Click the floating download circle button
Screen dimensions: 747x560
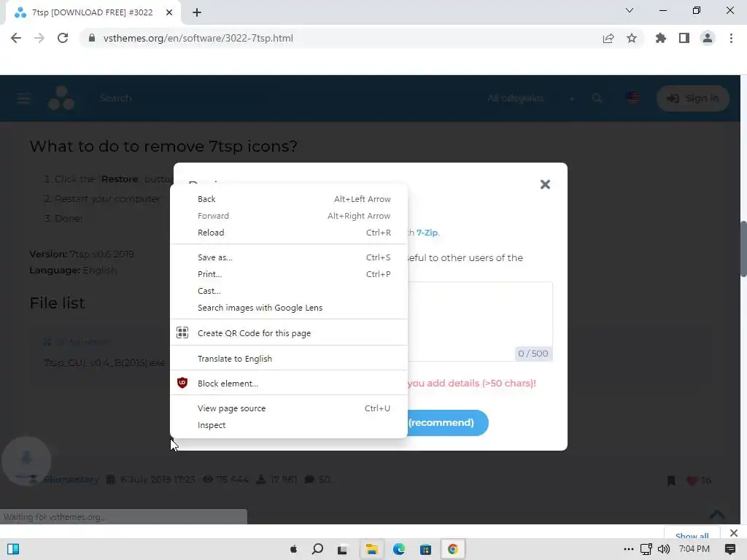coord(26,461)
